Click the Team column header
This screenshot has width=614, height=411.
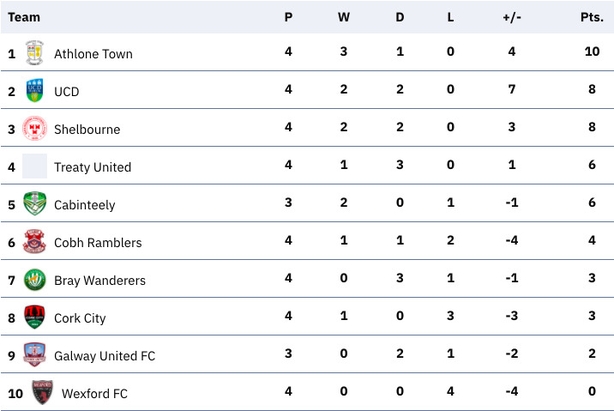[24, 17]
